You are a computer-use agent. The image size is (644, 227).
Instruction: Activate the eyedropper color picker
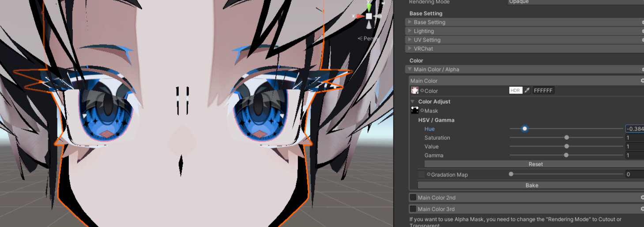click(527, 90)
